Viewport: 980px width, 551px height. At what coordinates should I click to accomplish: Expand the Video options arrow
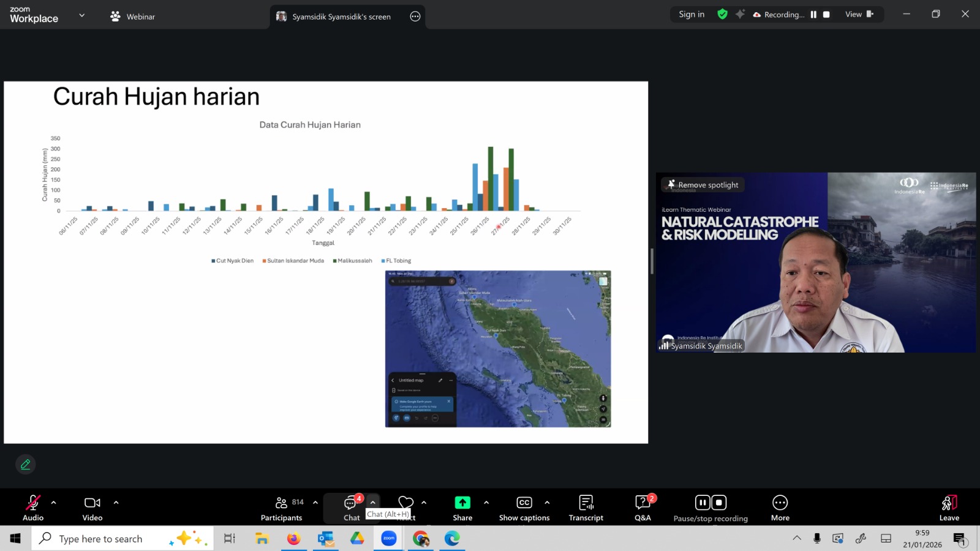[x=116, y=503]
